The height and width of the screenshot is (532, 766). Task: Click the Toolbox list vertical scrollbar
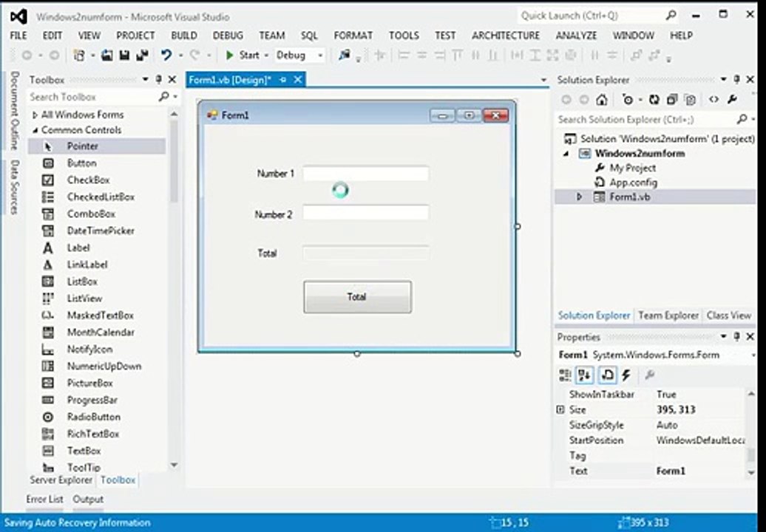click(174, 290)
